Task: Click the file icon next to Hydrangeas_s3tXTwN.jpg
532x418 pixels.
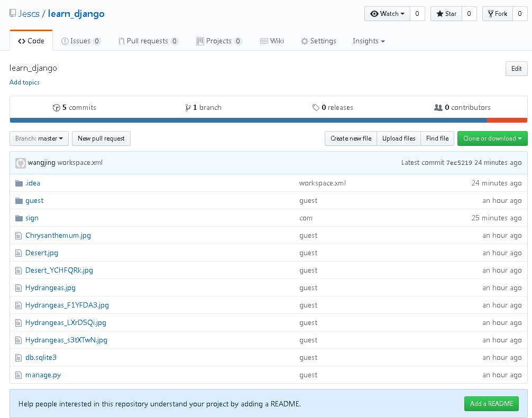Action: pos(19,340)
